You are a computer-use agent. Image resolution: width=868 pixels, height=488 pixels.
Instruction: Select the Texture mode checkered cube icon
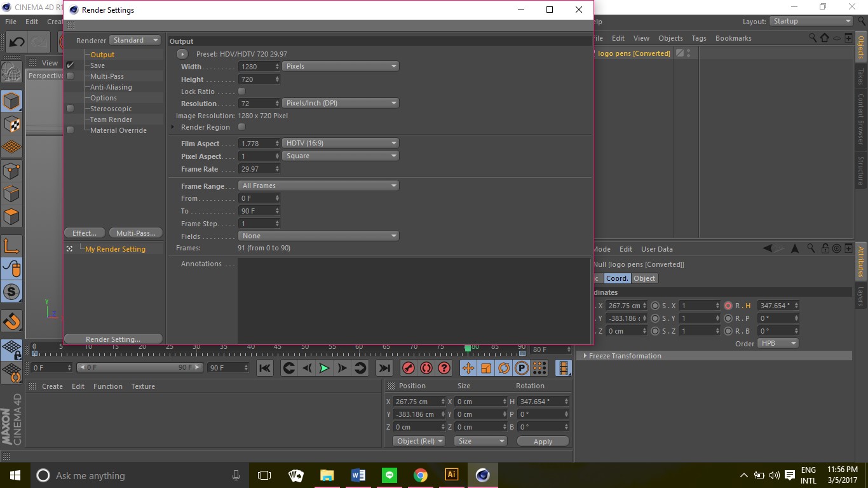click(11, 125)
